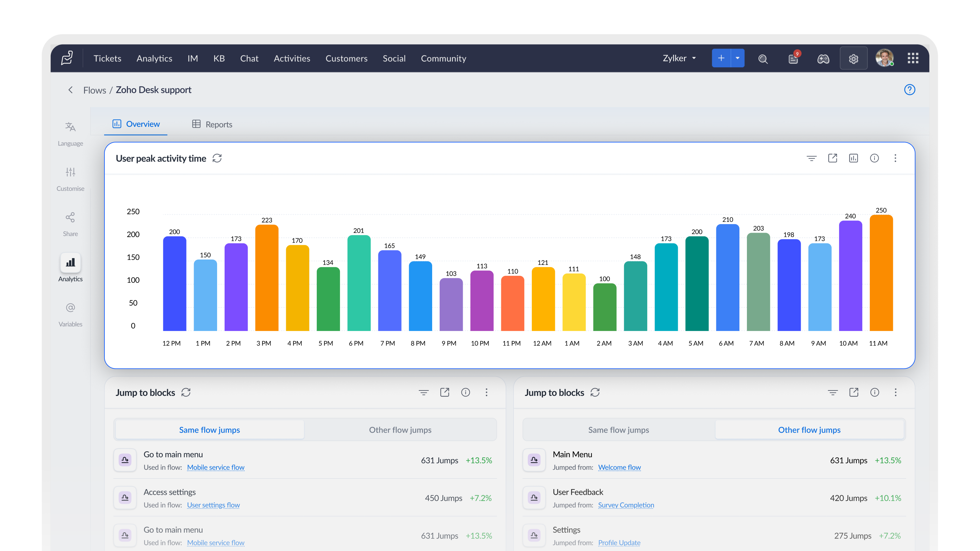Show info for User peak activity time
This screenshot has height=551, width=980.
(874, 158)
